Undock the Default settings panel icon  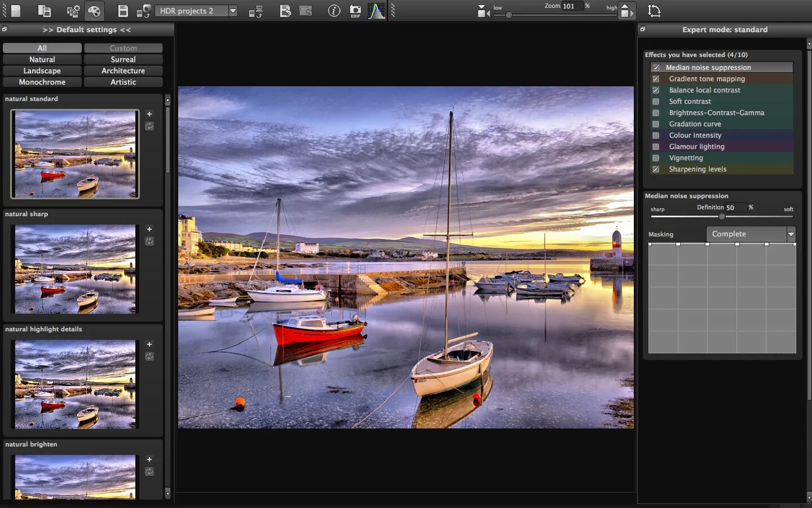(5, 29)
